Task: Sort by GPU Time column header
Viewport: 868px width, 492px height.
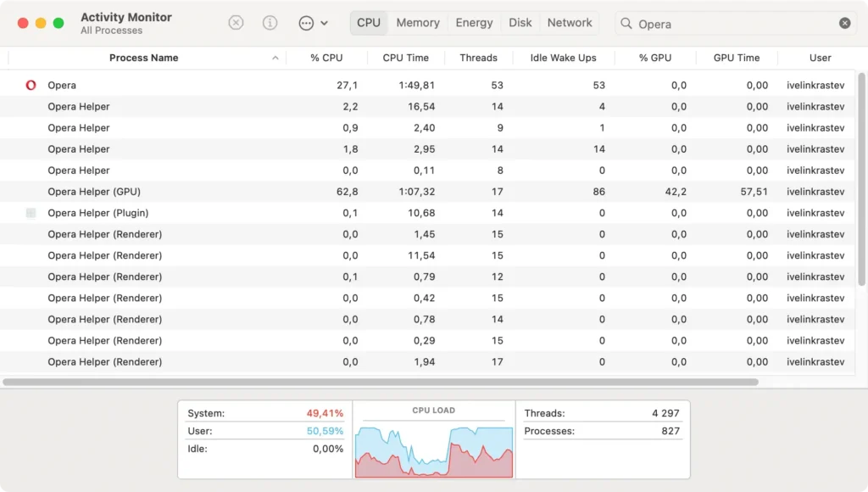Action: click(x=737, y=58)
